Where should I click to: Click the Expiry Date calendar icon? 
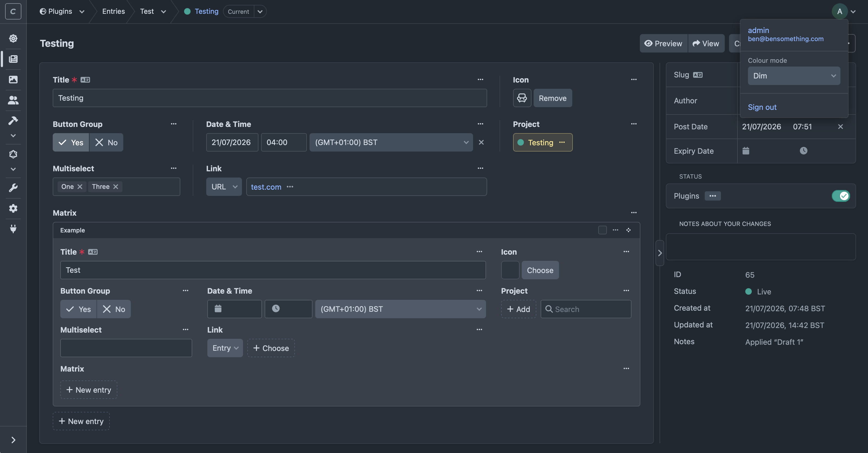[x=746, y=150]
